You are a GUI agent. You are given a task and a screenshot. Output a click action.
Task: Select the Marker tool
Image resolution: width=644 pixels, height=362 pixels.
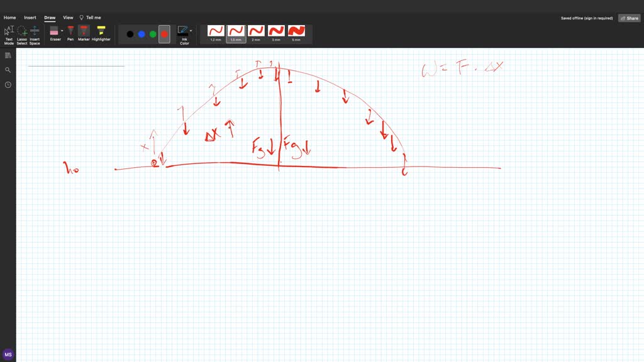pos(84,31)
